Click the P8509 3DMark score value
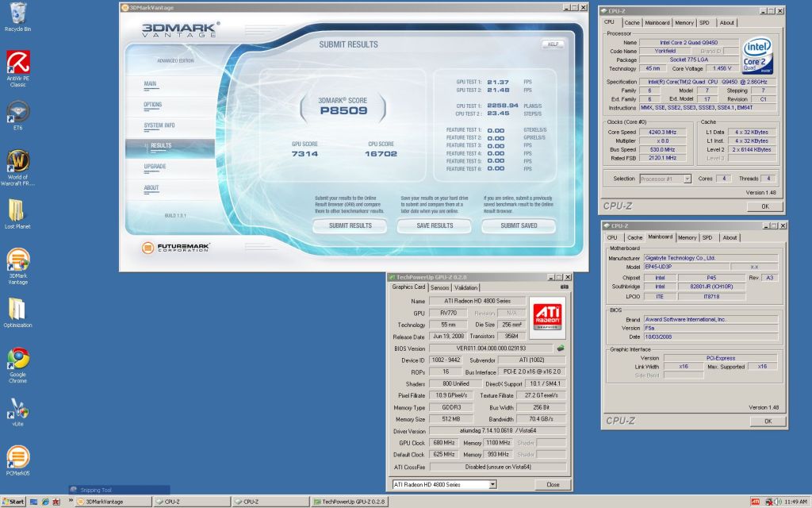Image resolution: width=812 pixels, height=508 pixels. click(343, 110)
